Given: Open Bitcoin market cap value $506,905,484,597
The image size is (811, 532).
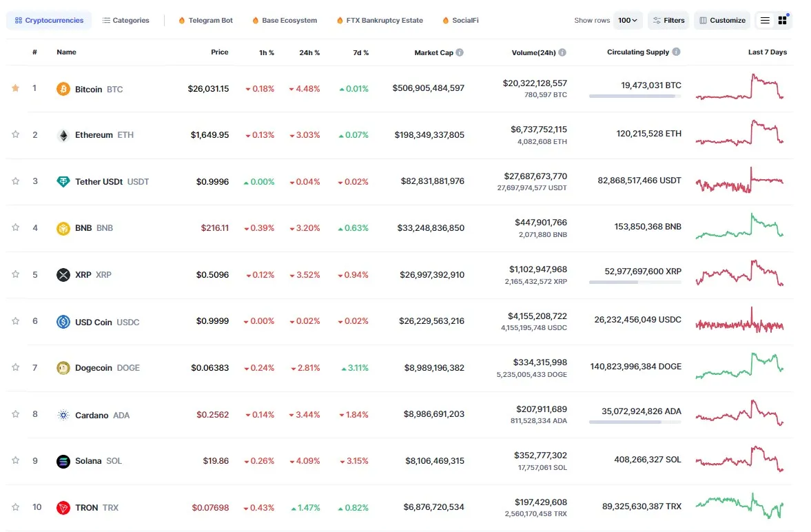Looking at the screenshot, I should pos(429,88).
